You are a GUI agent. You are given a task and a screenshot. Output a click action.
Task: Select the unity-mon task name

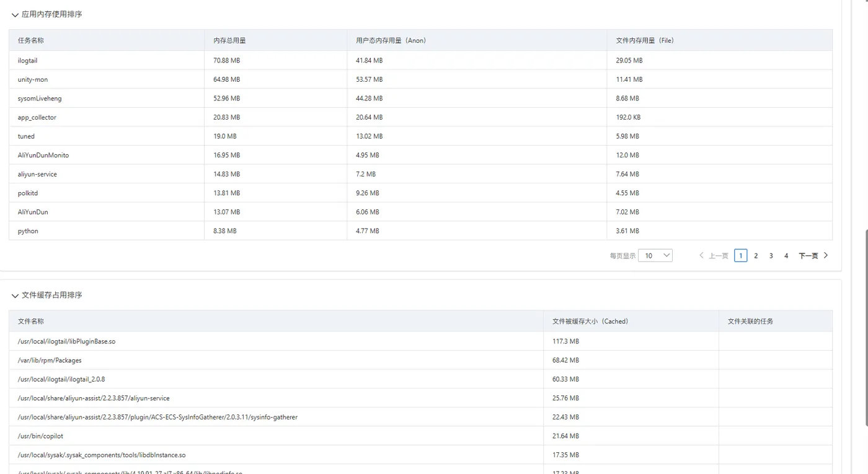(33, 79)
